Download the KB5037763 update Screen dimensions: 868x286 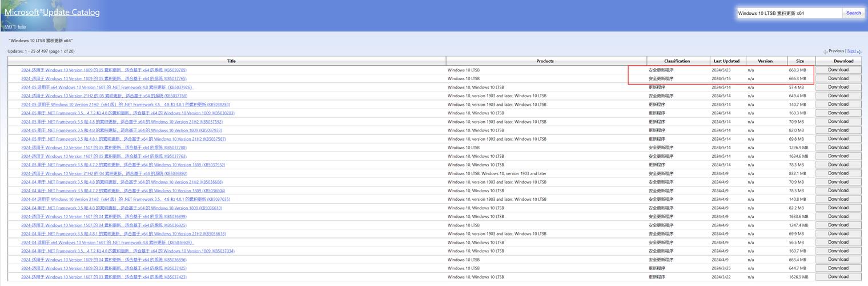click(838, 156)
